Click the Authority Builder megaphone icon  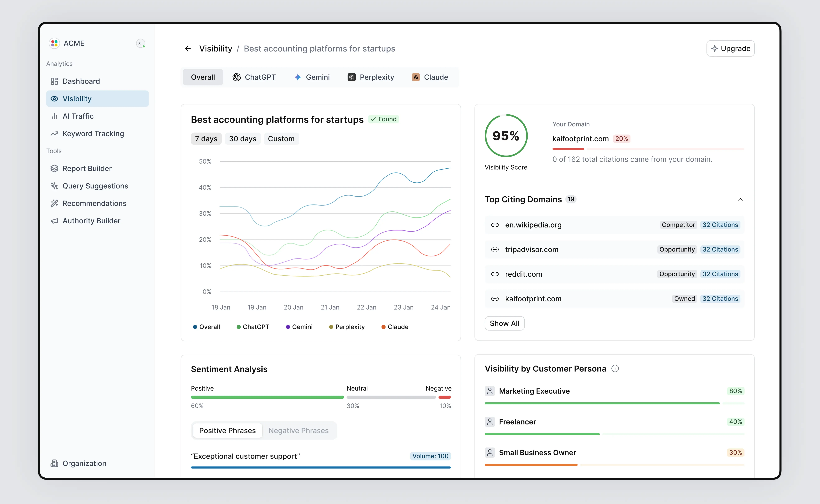tap(54, 221)
